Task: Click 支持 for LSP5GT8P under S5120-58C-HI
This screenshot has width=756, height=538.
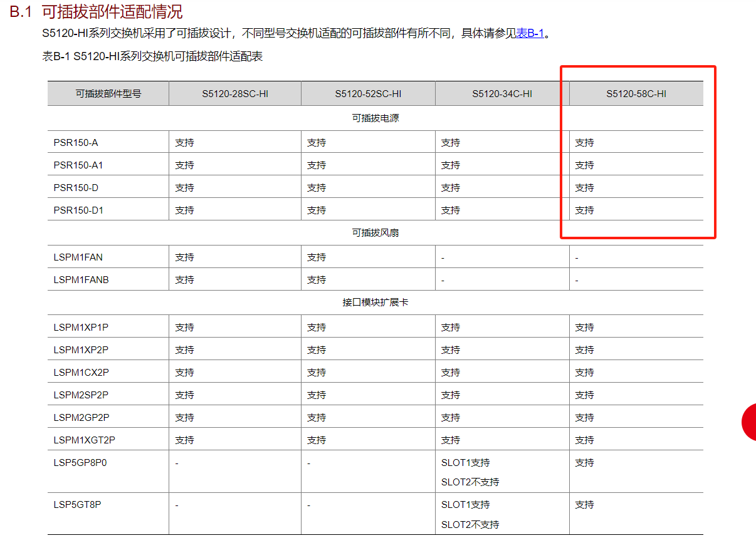Action: [584, 505]
